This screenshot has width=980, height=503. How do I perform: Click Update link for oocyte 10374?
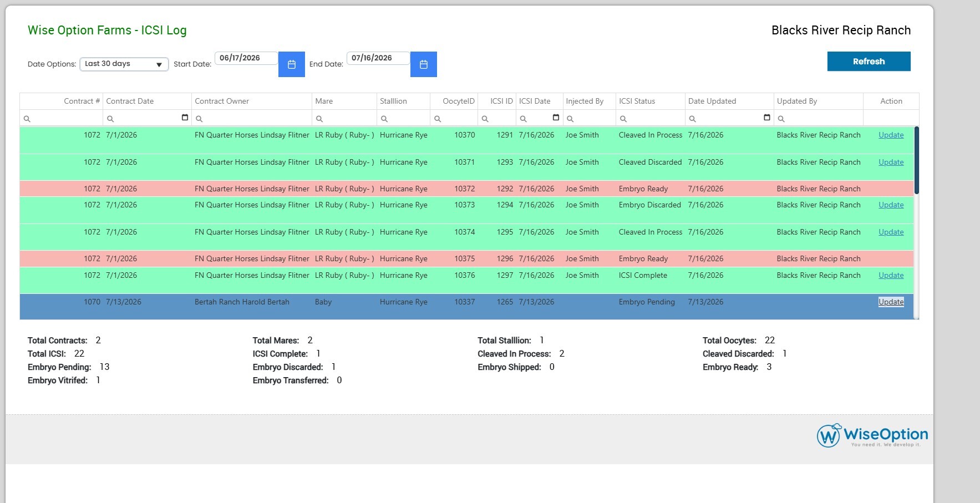coord(891,232)
